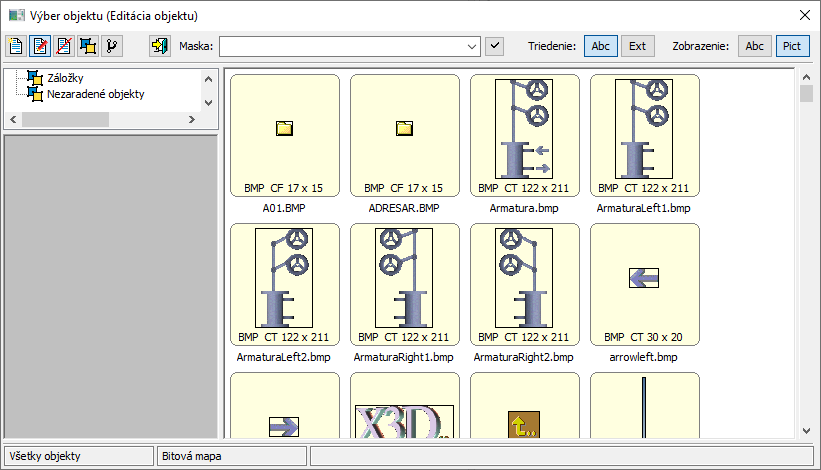Click the overlapping squares toolbar icon
The width and height of the screenshot is (821, 470).
pyautogui.click(x=88, y=46)
